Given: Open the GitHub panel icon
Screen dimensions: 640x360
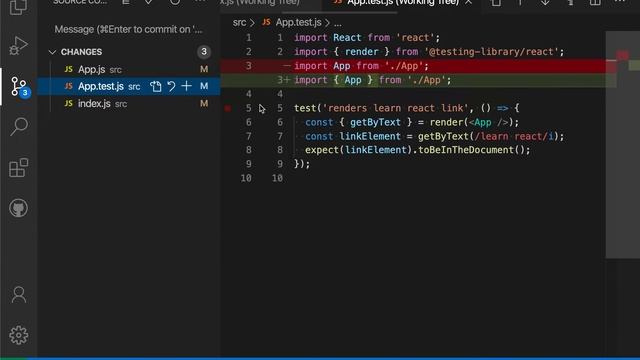Looking at the screenshot, I should click(x=19, y=208).
